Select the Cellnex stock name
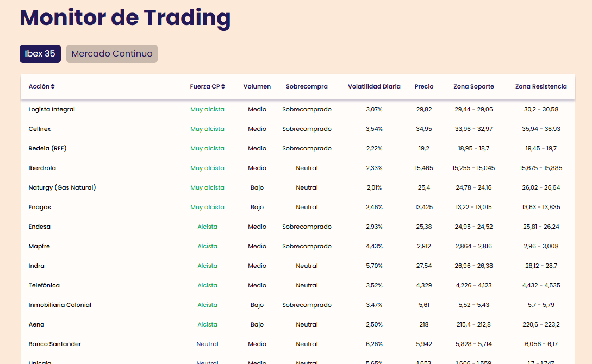This screenshot has width=592, height=364. pyautogui.click(x=40, y=129)
